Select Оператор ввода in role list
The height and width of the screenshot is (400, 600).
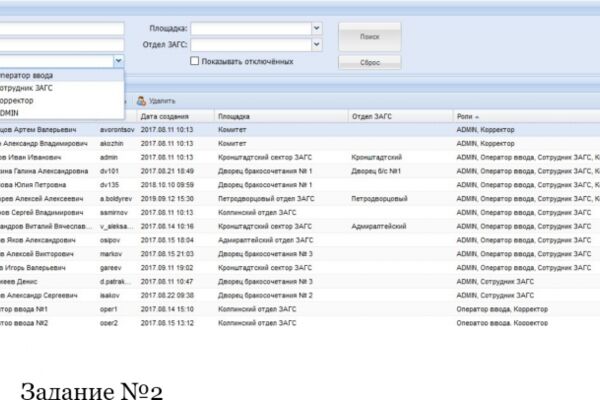click(x=62, y=75)
